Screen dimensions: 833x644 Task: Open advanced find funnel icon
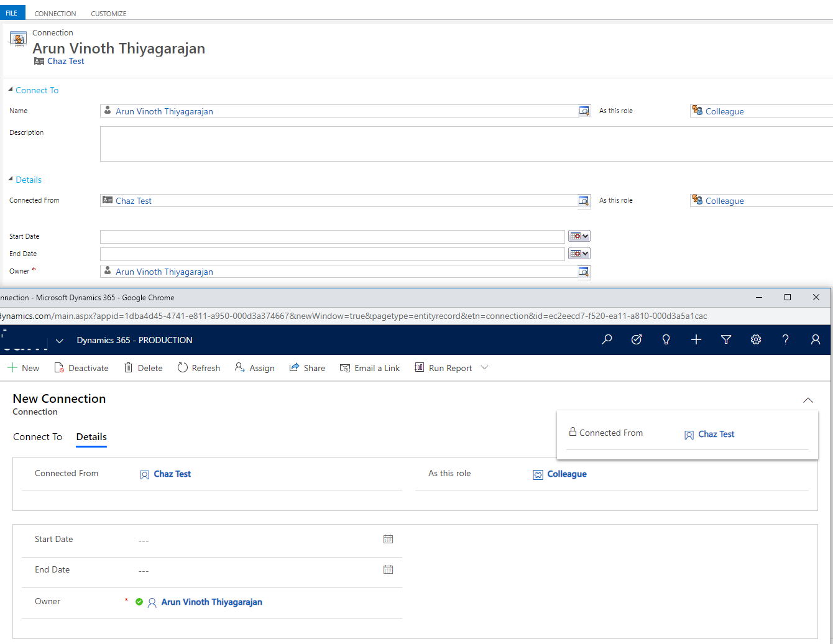point(726,339)
